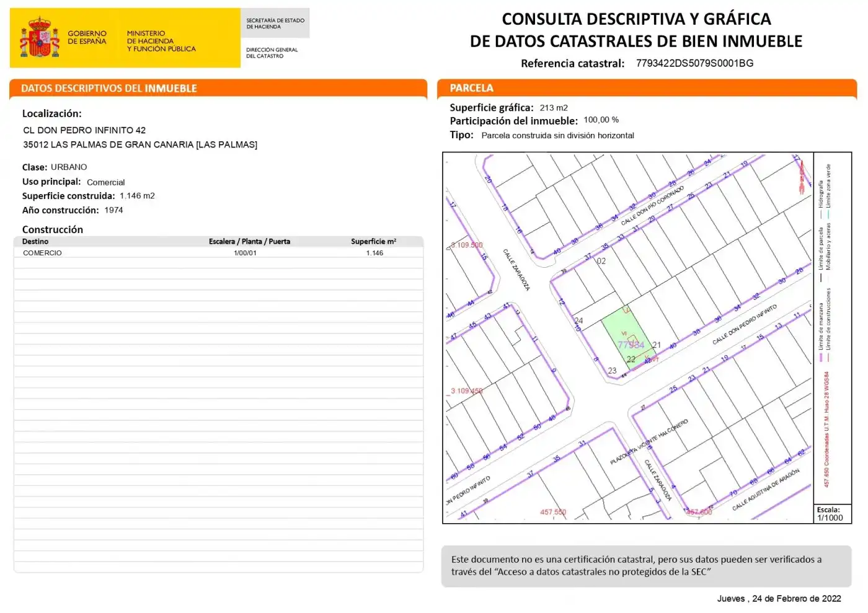The height and width of the screenshot is (613, 868).
Task: Click the Destino column header
Action: (x=35, y=242)
